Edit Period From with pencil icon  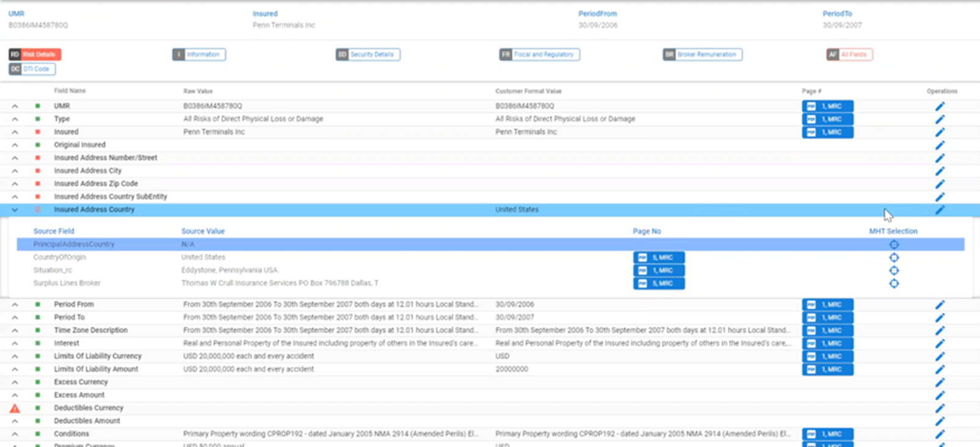pos(940,305)
